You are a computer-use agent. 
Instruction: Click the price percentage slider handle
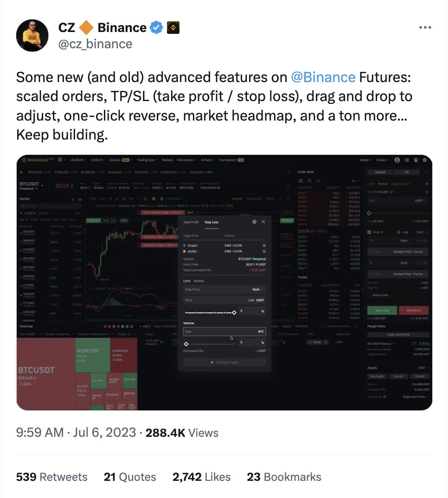tap(234, 313)
